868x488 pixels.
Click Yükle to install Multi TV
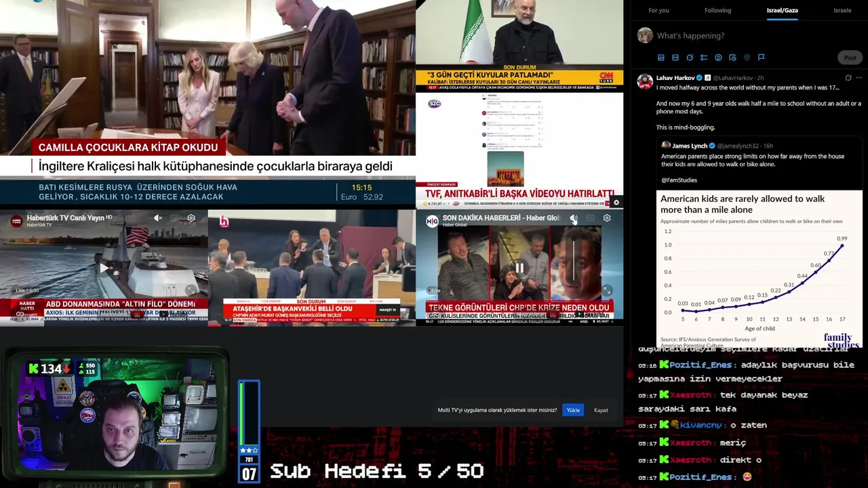pyautogui.click(x=573, y=410)
